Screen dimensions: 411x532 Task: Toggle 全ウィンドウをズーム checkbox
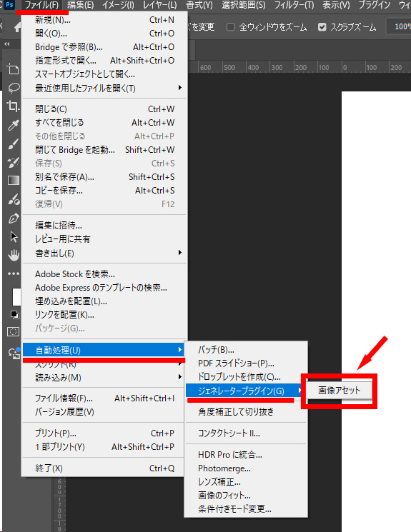[230, 27]
